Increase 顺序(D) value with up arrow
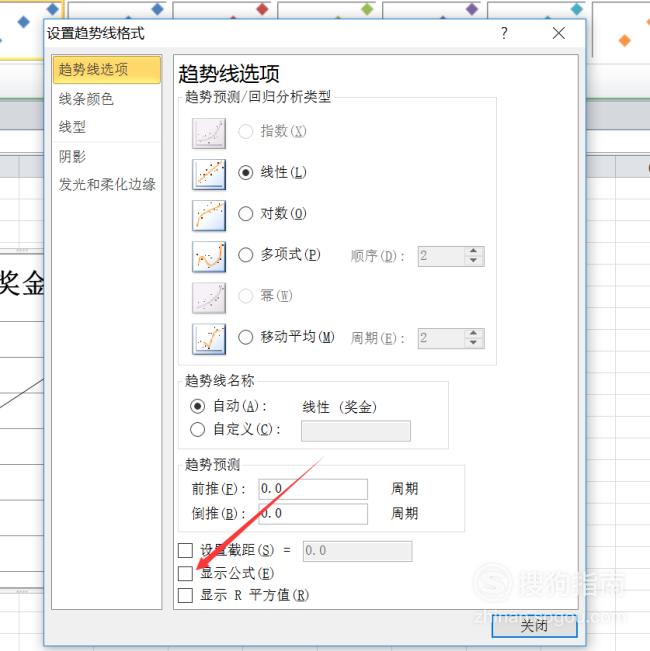This screenshot has width=650, height=651. point(473,251)
